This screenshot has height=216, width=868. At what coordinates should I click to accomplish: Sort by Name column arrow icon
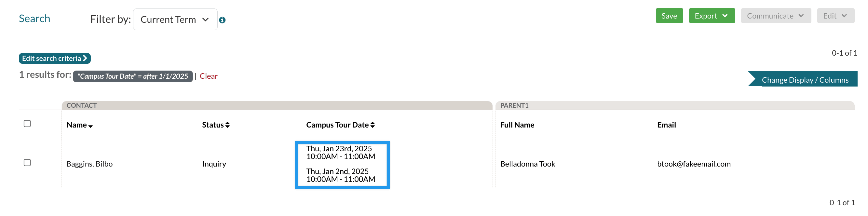(x=90, y=126)
